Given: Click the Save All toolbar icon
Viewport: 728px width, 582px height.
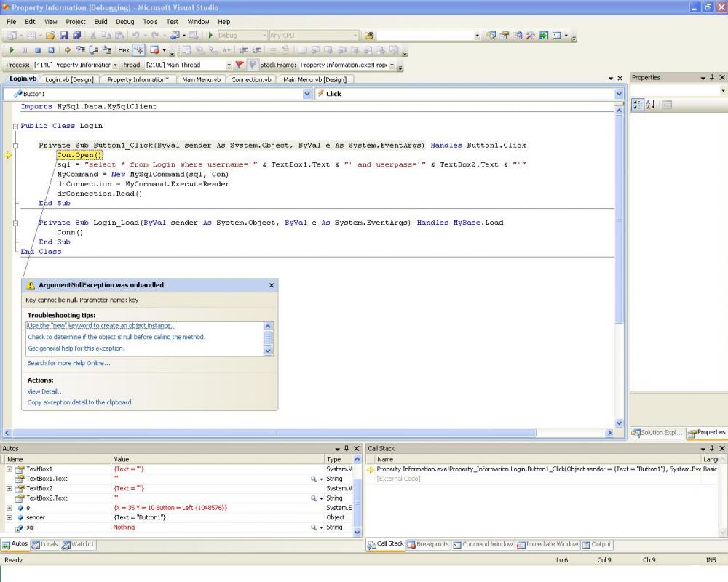Looking at the screenshot, I should pyautogui.click(x=76, y=35).
